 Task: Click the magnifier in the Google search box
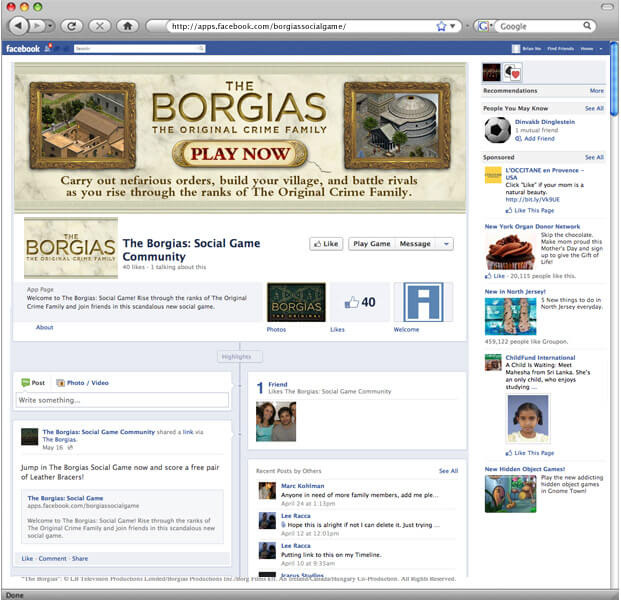point(587,26)
